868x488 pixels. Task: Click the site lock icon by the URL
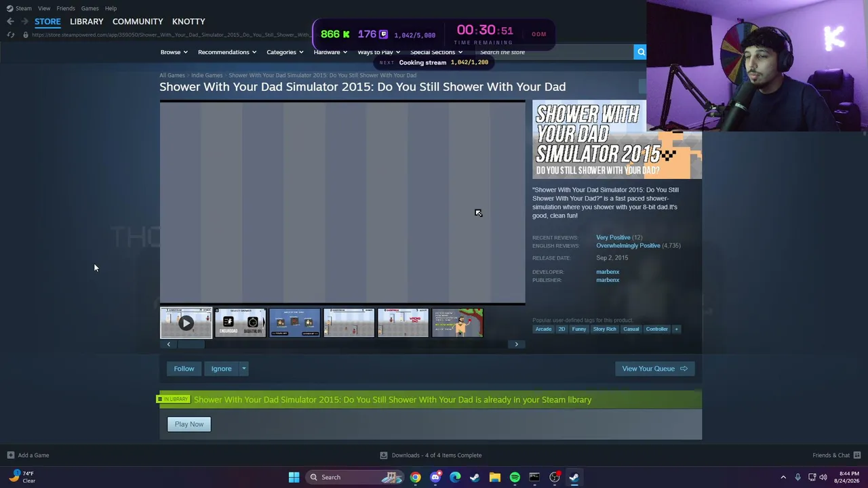pos(25,35)
